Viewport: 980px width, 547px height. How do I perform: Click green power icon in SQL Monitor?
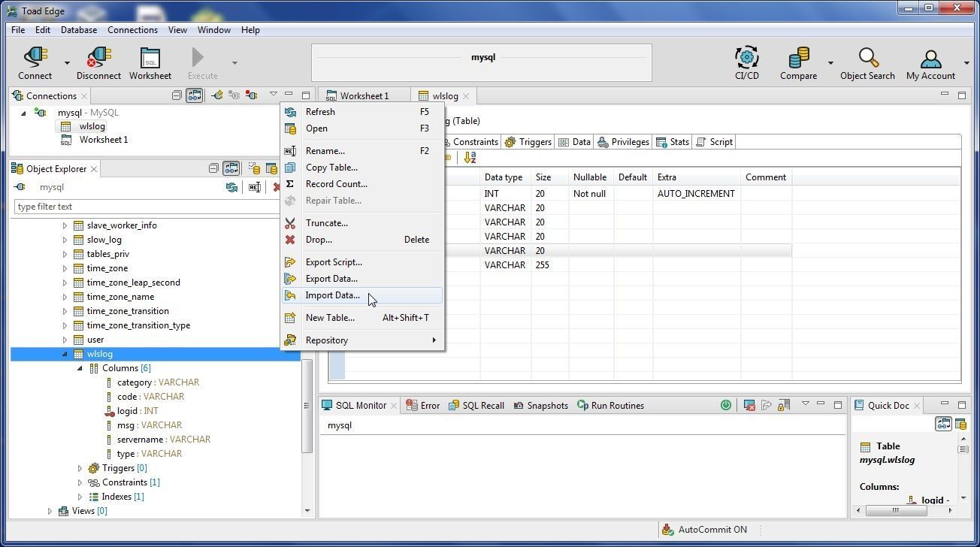(725, 405)
